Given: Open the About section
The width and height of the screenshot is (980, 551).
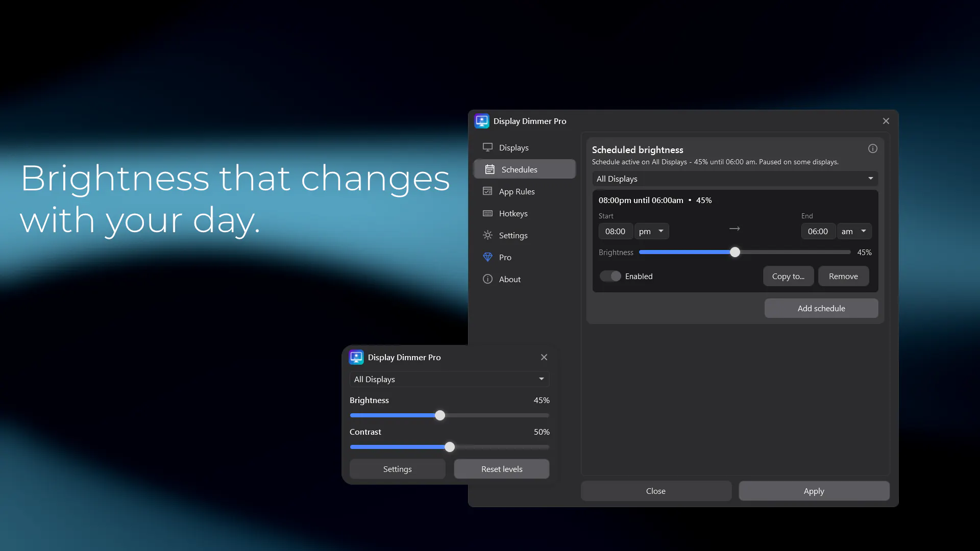Looking at the screenshot, I should [x=525, y=279].
